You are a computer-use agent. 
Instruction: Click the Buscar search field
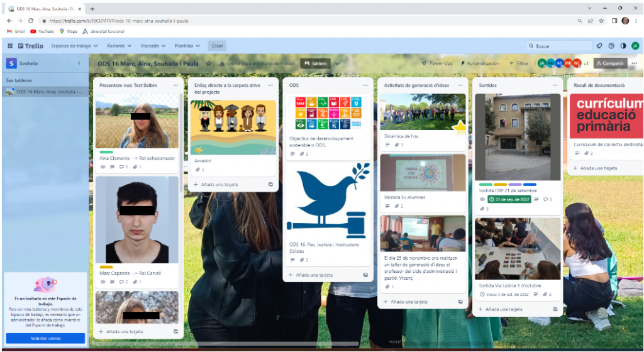pyautogui.click(x=559, y=46)
